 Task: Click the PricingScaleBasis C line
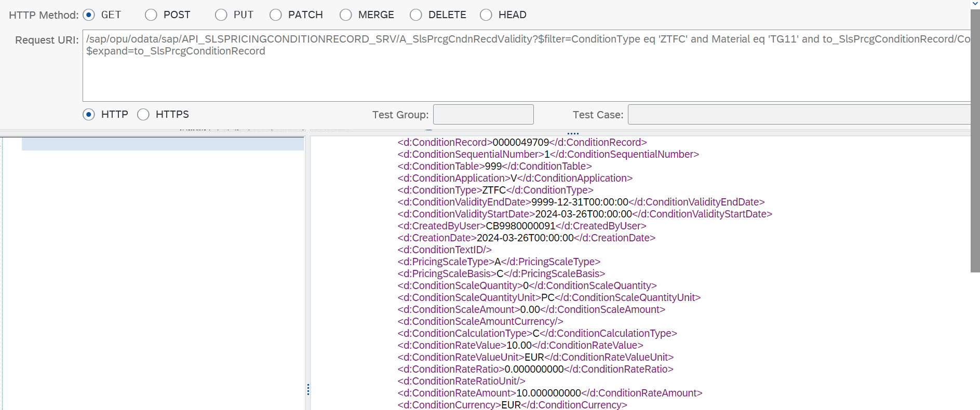click(x=501, y=274)
